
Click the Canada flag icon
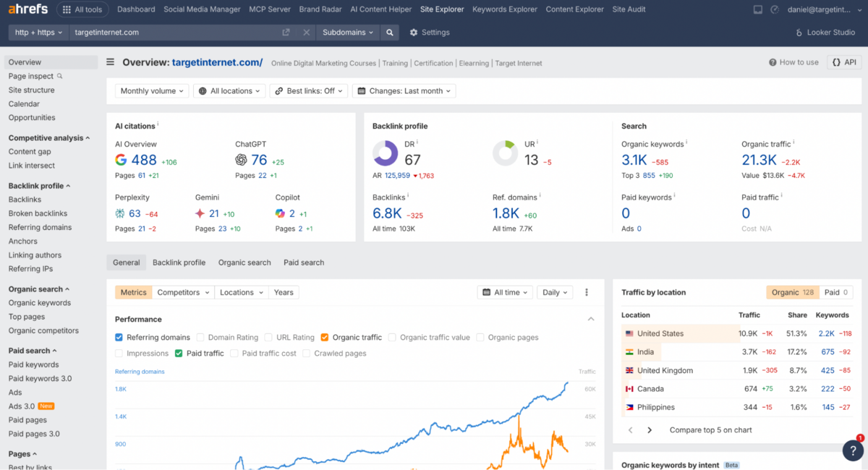point(629,389)
